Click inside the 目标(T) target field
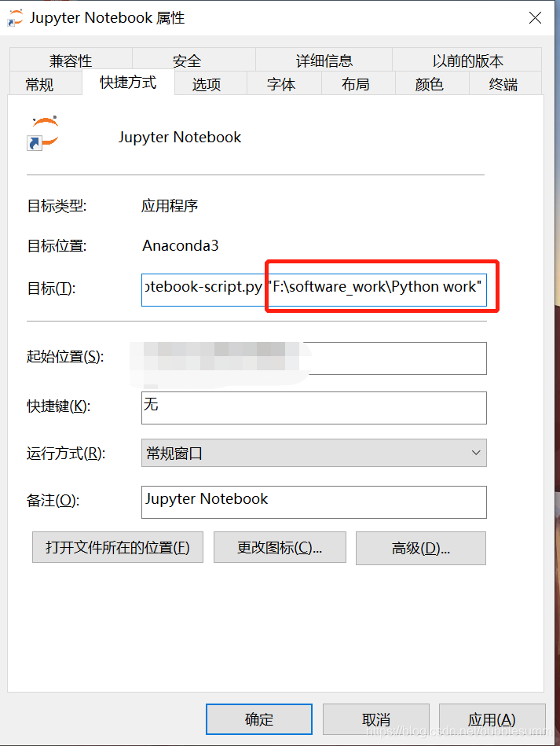560x746 pixels. tap(313, 290)
